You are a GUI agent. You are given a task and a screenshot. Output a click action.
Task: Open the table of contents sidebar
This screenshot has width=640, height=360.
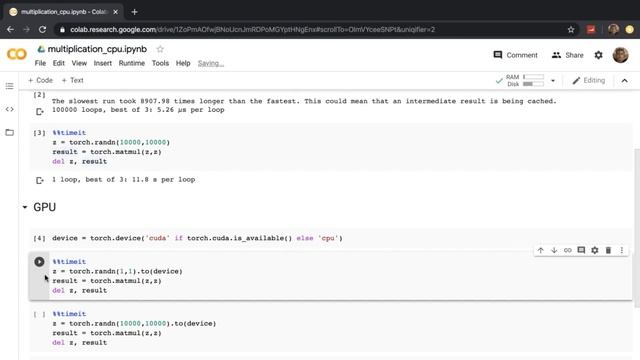click(9, 86)
